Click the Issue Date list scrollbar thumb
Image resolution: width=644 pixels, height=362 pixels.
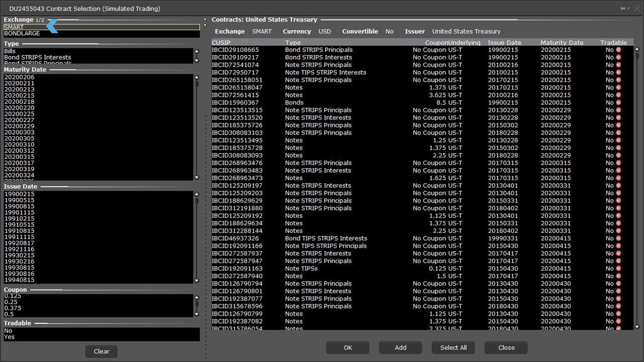[x=197, y=201]
